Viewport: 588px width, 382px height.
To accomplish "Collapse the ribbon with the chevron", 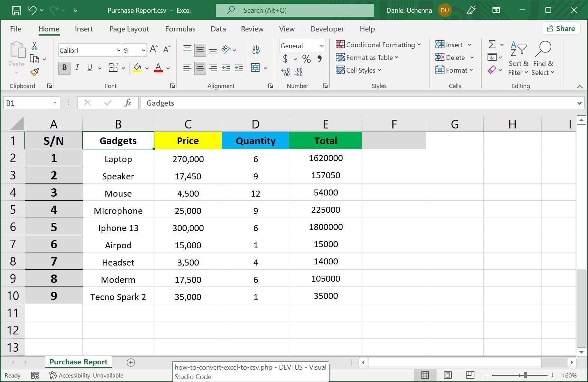I will 580,87.
